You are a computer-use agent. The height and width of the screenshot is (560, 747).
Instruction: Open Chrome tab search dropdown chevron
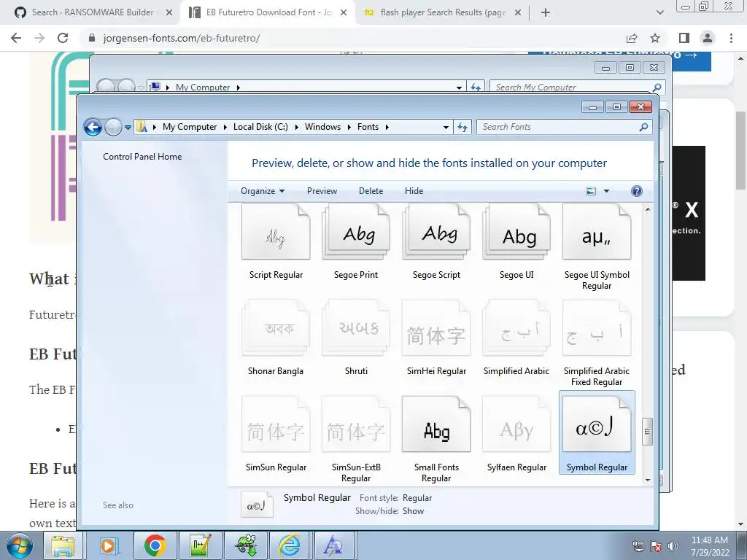point(659,13)
